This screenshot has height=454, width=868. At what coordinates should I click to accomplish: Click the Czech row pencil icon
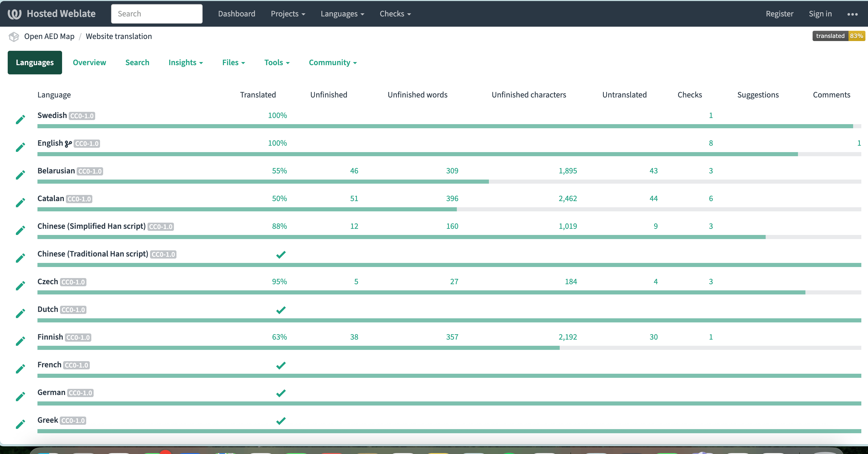coord(21,286)
